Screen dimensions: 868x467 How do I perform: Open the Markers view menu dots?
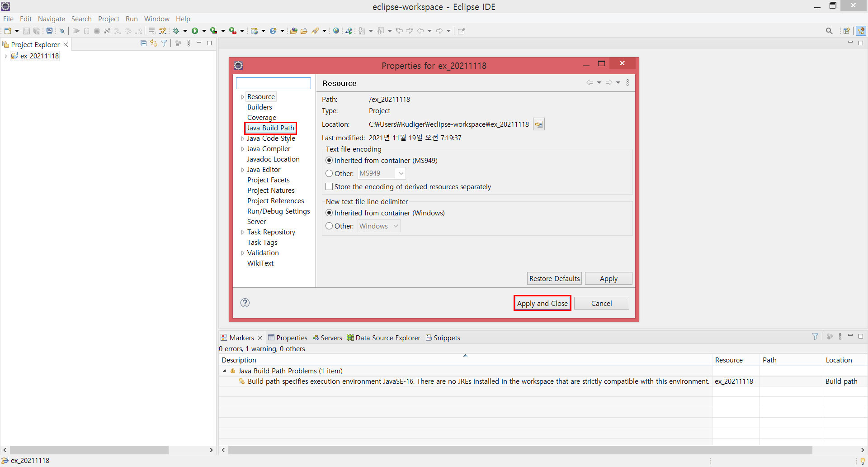840,336
